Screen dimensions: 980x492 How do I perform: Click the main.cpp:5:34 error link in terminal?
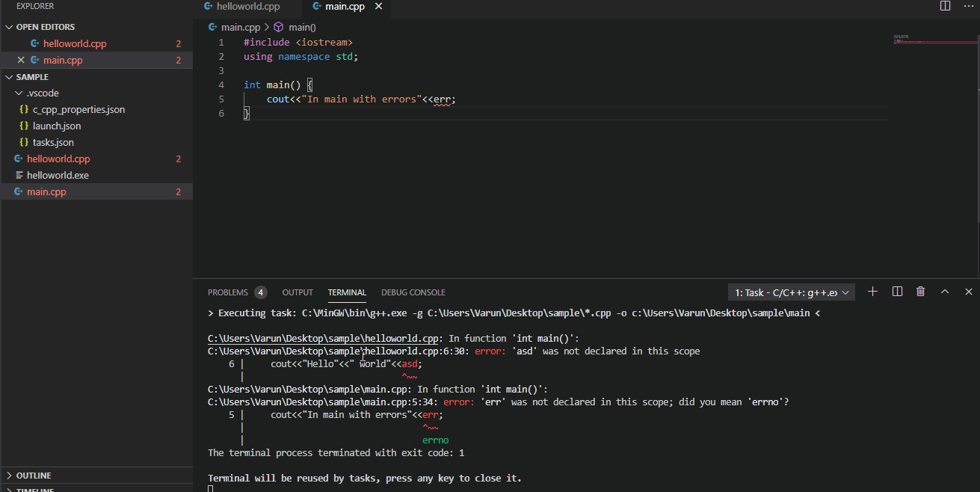[x=324, y=402]
